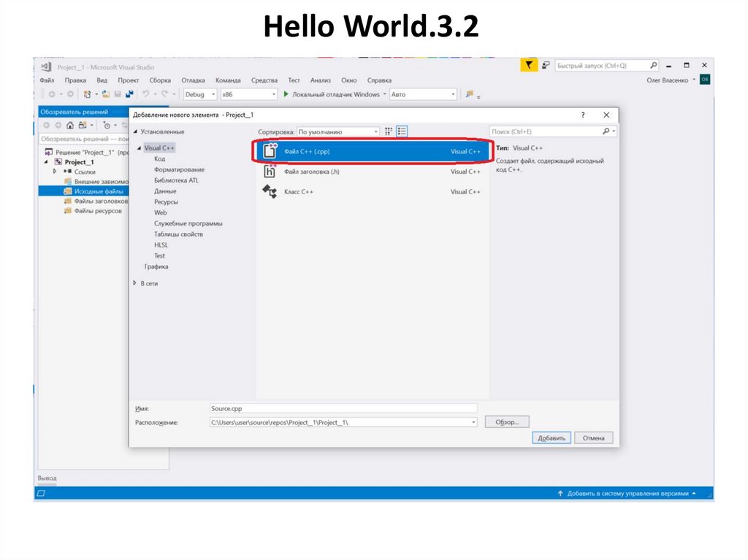The width and height of the screenshot is (748, 560).
Task: Open the x86 platform dropdown
Action: click(248, 94)
